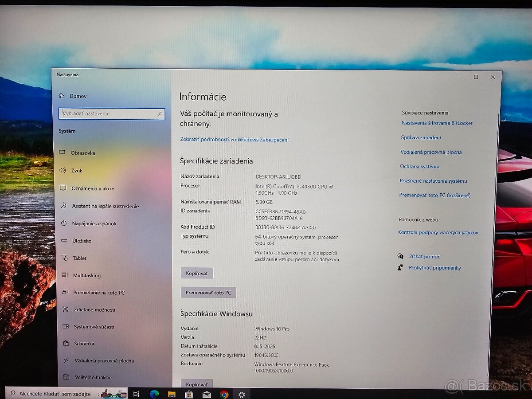This screenshot has width=532, height=399.
Task: Click Premenovať toto PC (rozšírené) link
Action: coord(435,195)
